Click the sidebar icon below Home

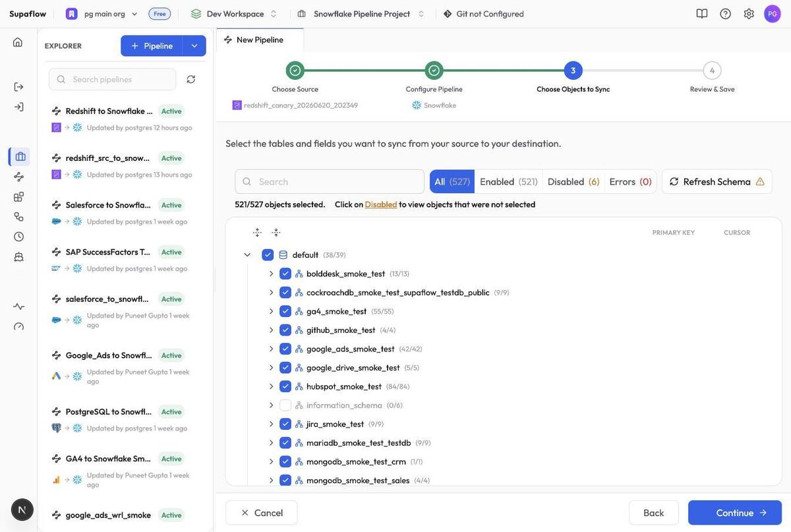[18, 87]
